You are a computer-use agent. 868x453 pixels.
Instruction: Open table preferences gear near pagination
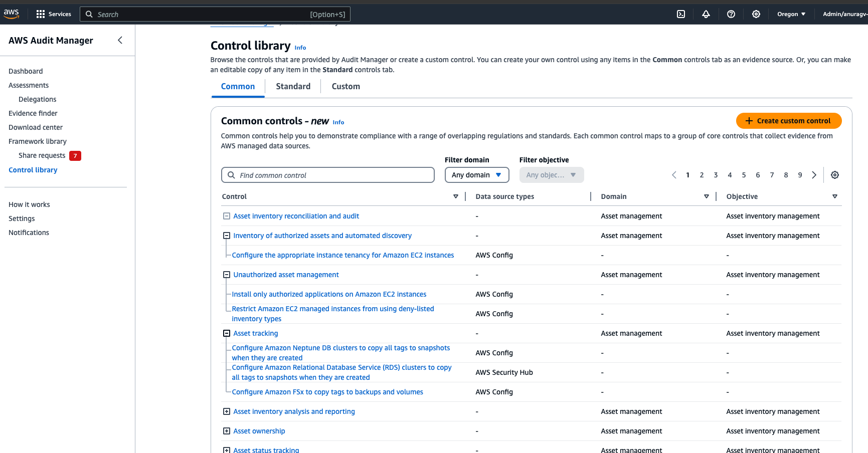pos(834,175)
